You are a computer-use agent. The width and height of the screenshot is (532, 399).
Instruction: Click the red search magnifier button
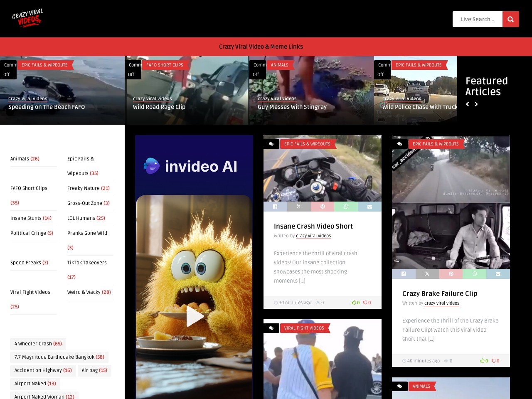pyautogui.click(x=510, y=19)
